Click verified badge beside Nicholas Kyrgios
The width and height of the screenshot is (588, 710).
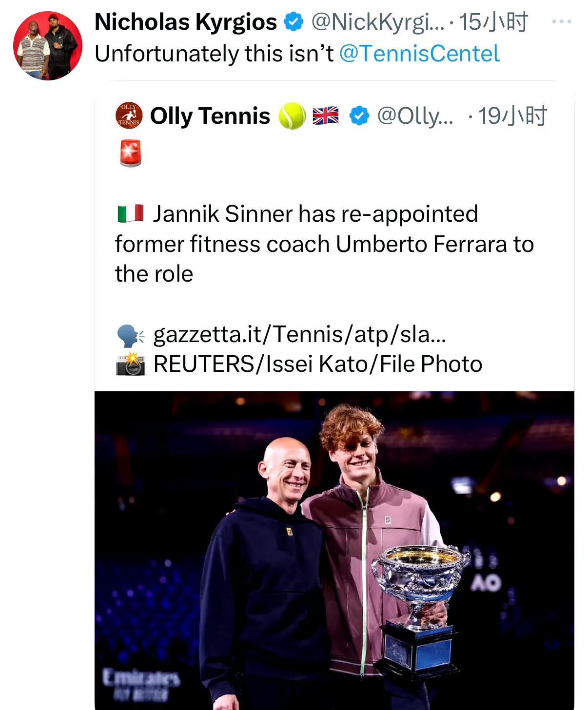coord(293,22)
